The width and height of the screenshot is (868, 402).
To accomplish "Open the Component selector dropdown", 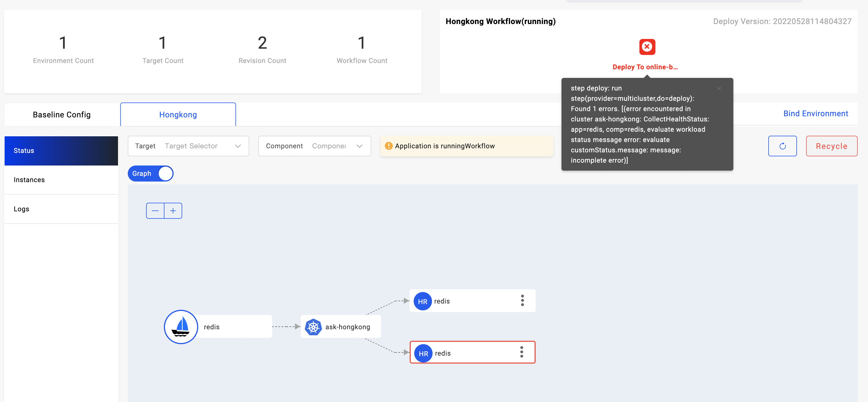I will coord(314,146).
